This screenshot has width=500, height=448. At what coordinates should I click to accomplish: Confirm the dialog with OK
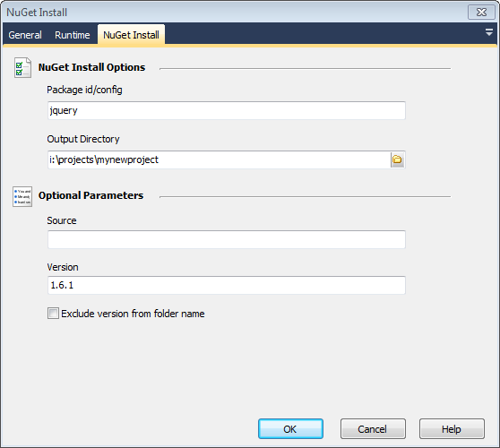click(x=290, y=429)
